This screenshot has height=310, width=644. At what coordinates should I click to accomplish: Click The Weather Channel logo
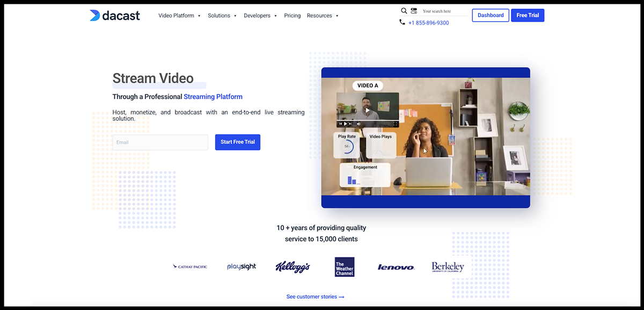tap(344, 266)
